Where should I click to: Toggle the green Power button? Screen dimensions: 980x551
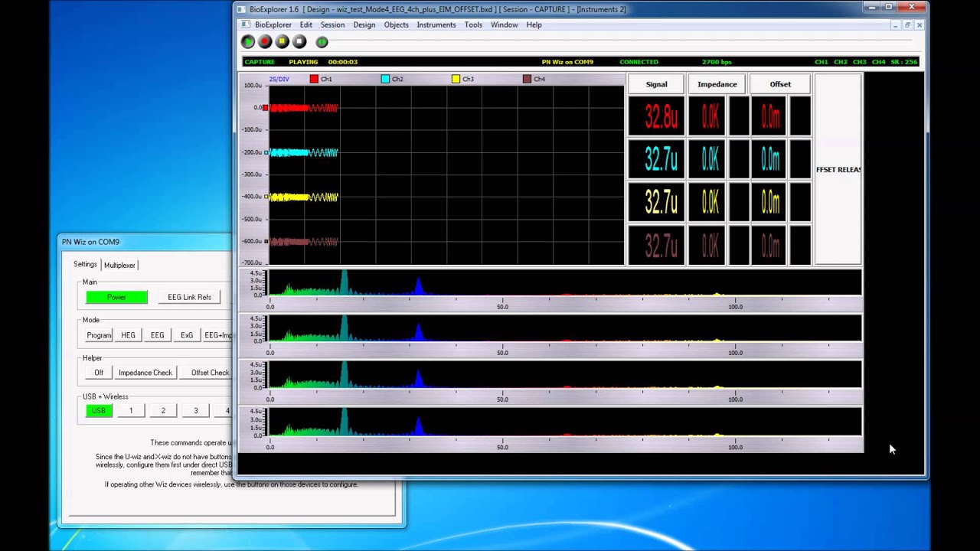pyautogui.click(x=116, y=297)
